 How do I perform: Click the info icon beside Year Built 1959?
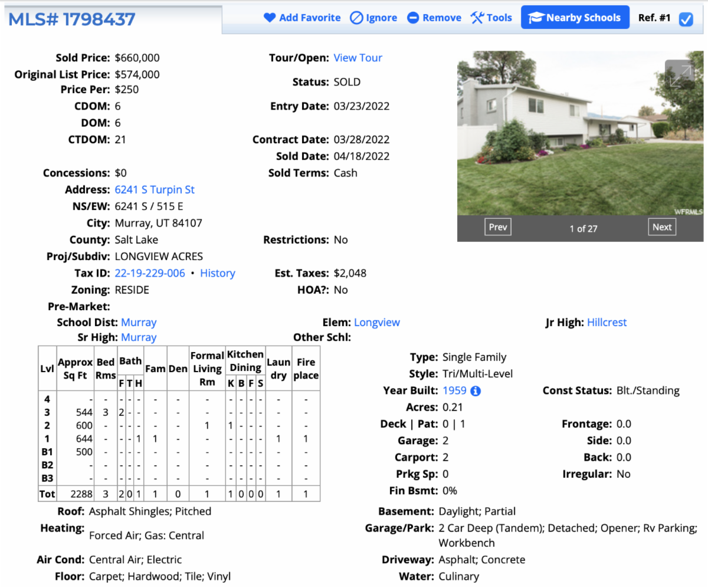pos(474,390)
